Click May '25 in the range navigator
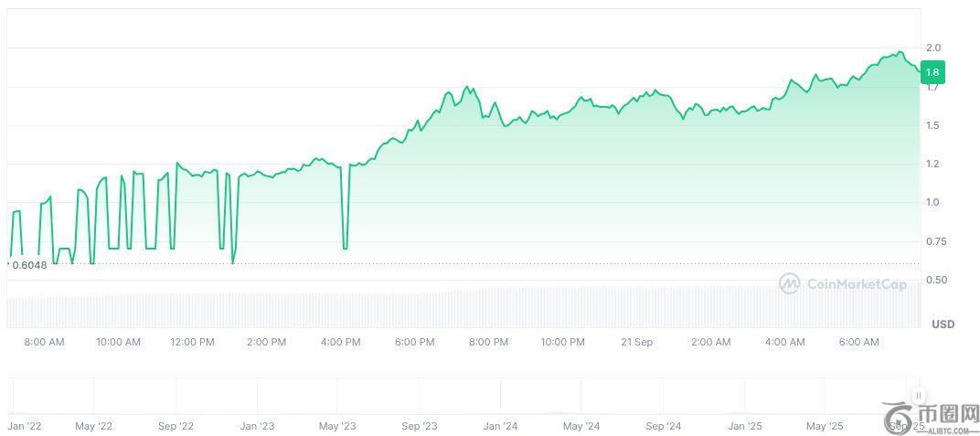 tap(825, 426)
